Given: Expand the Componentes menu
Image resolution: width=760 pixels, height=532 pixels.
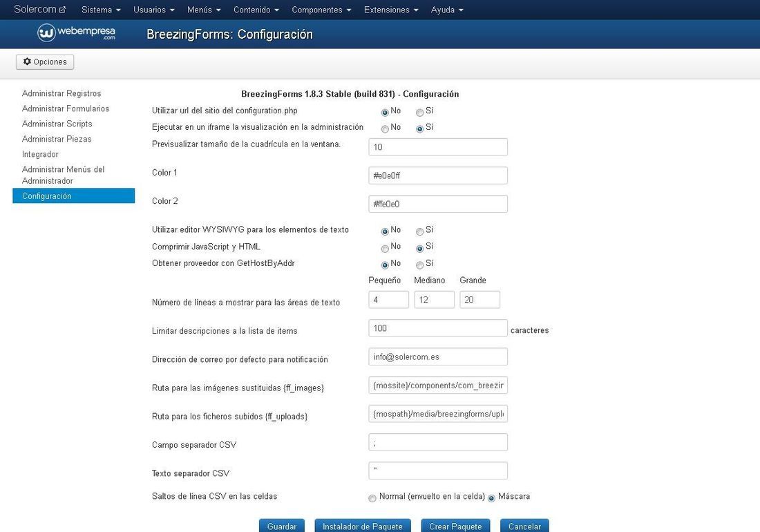Looking at the screenshot, I should pos(321,10).
